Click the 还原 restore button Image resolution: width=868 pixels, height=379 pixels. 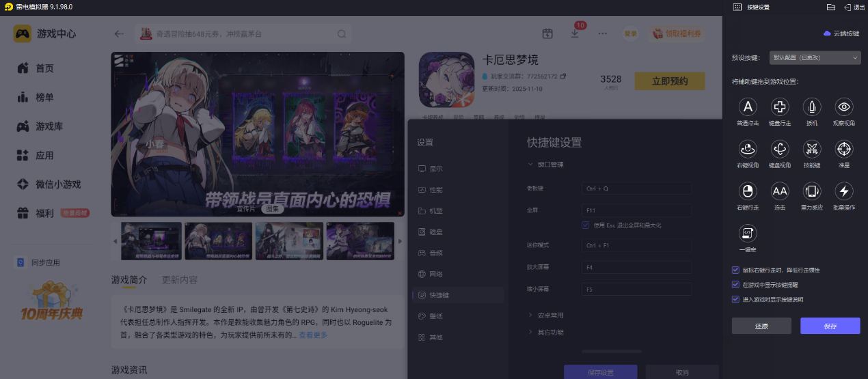click(761, 326)
